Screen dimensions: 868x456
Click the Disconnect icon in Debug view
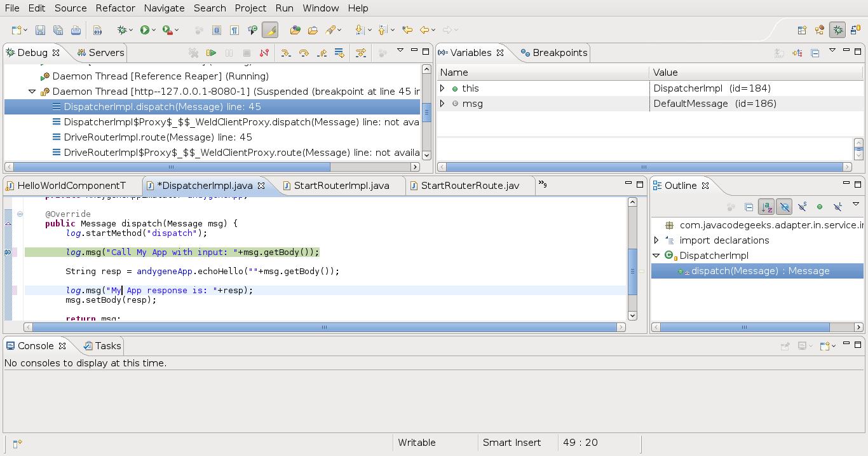click(x=264, y=53)
